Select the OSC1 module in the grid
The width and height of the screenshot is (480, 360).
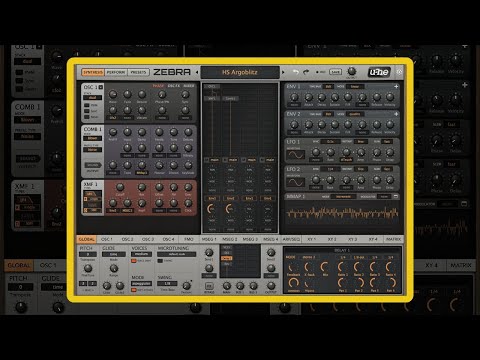(x=212, y=86)
